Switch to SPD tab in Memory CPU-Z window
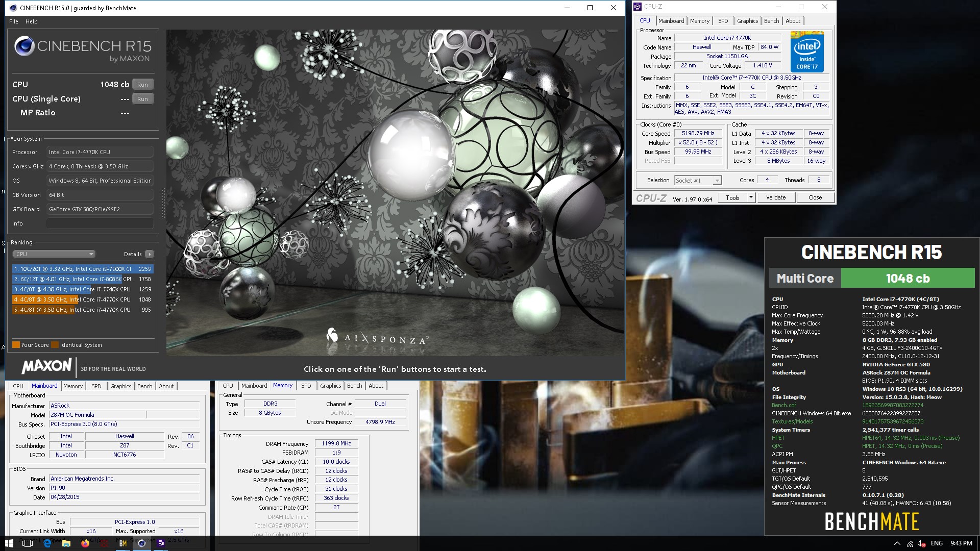This screenshot has height=551, width=980. [306, 386]
